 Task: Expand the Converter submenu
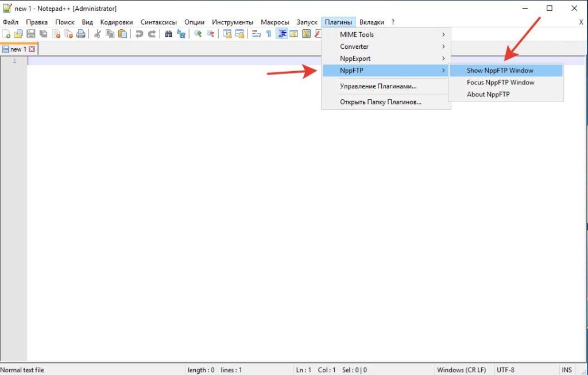(x=386, y=47)
